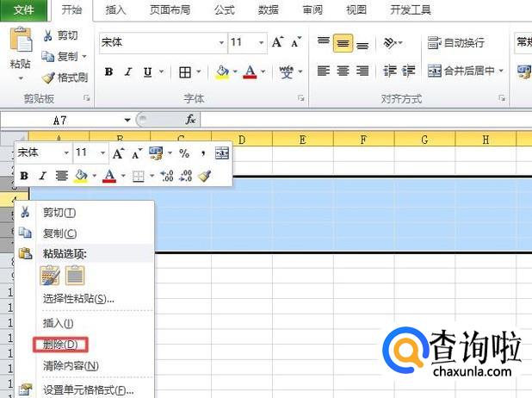Click the increase decimal icon in the mini toolbar
This screenshot has width=532, height=398.
166,176
